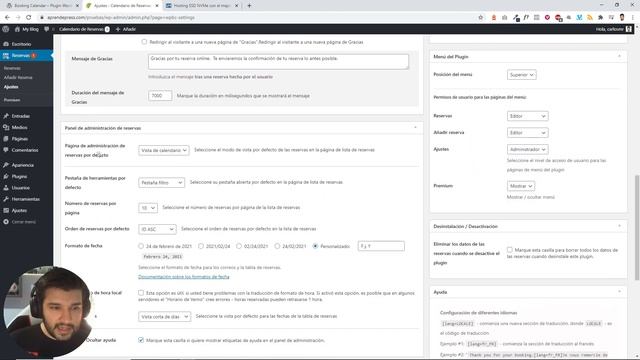Edit the custom date format field
Viewport: 640px width, 360px height.
(381, 246)
